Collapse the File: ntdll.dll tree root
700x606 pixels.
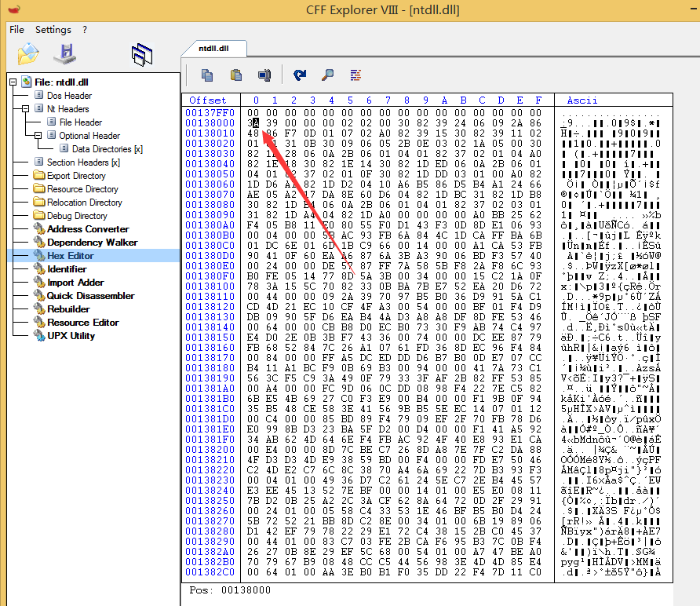tap(13, 82)
